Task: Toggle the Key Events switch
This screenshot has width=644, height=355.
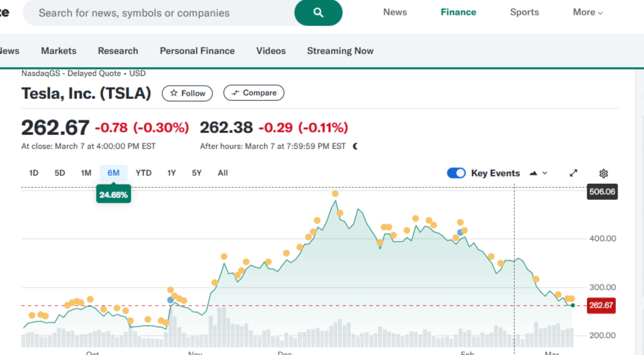Action: click(x=457, y=172)
